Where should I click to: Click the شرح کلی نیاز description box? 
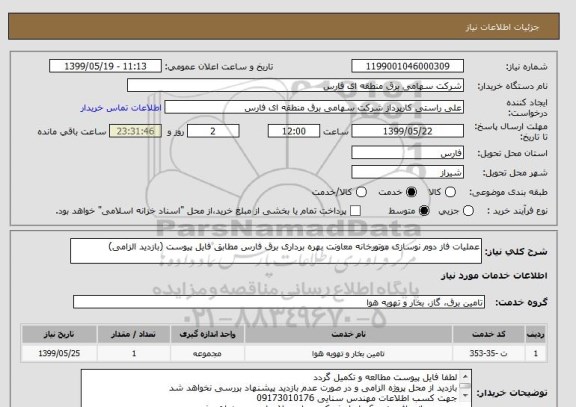276,251
